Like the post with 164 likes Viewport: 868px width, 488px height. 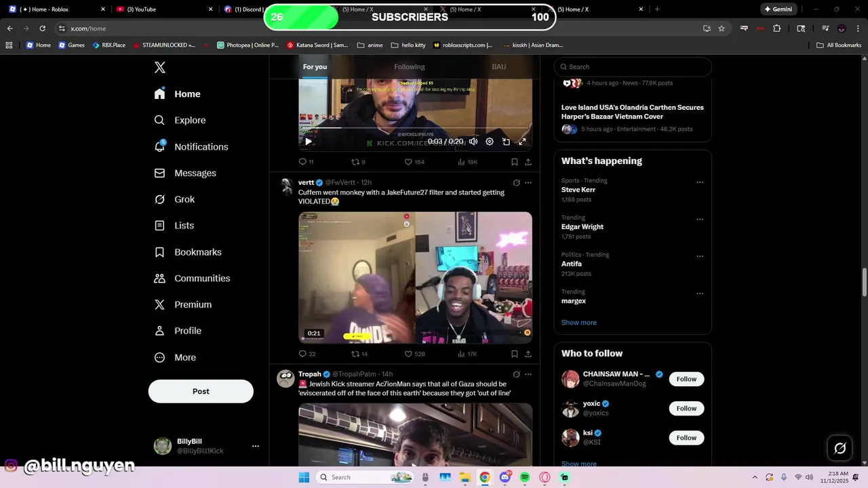coord(414,162)
